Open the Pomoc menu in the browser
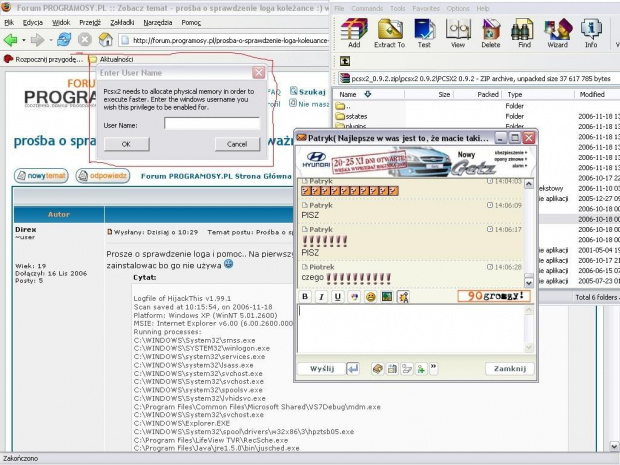620x465 pixels. click(x=191, y=23)
